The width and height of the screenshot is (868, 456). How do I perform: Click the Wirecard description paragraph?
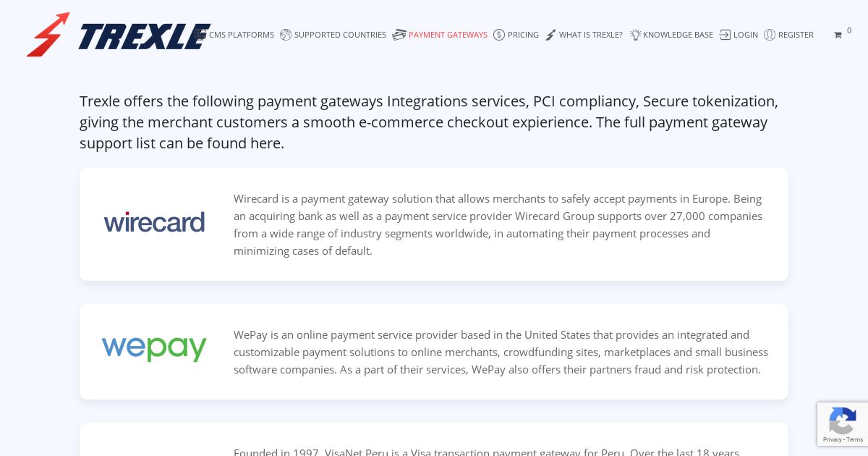coord(499,224)
